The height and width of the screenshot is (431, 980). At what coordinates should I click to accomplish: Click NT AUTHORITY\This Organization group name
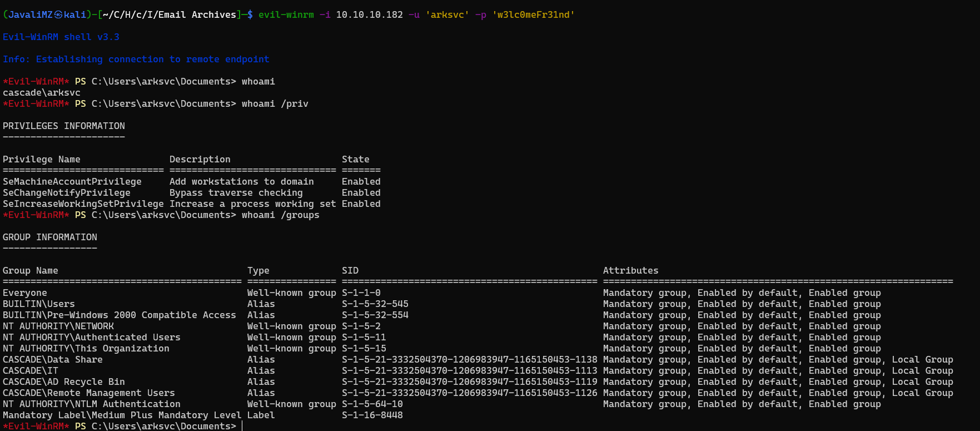tap(86, 348)
